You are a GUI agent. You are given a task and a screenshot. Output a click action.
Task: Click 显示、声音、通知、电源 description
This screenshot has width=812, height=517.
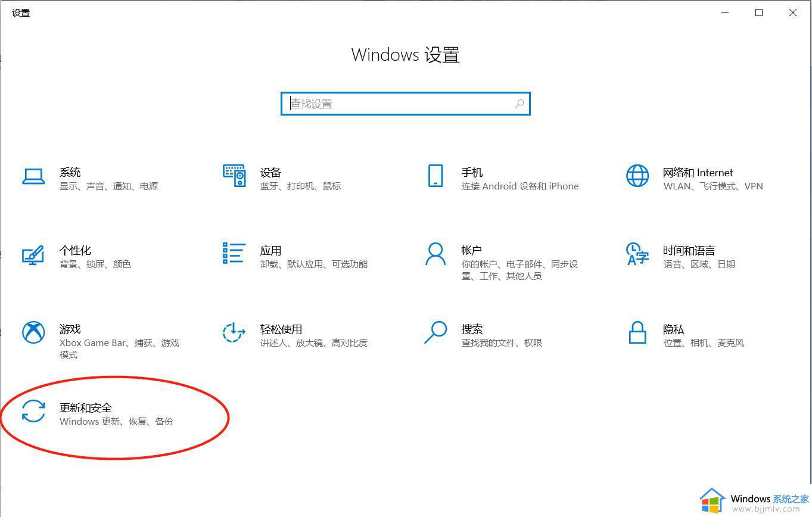tap(108, 186)
